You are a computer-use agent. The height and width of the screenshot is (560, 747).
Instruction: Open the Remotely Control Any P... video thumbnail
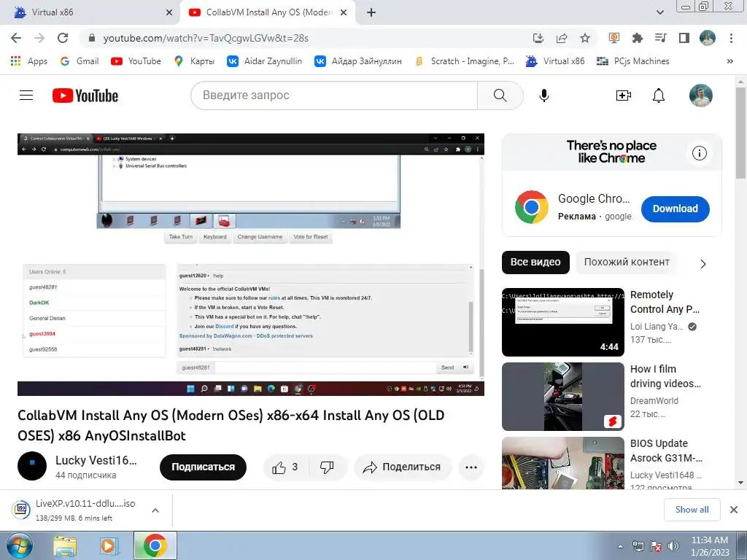click(563, 322)
